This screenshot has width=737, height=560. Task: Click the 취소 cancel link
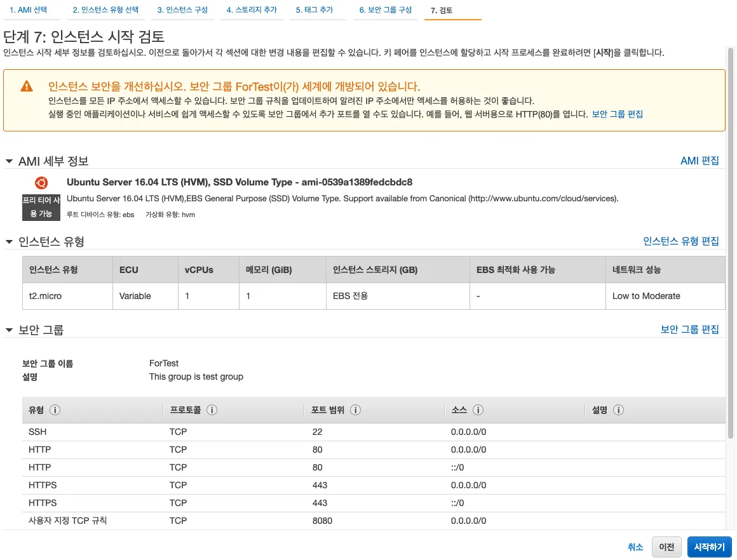coord(635,547)
